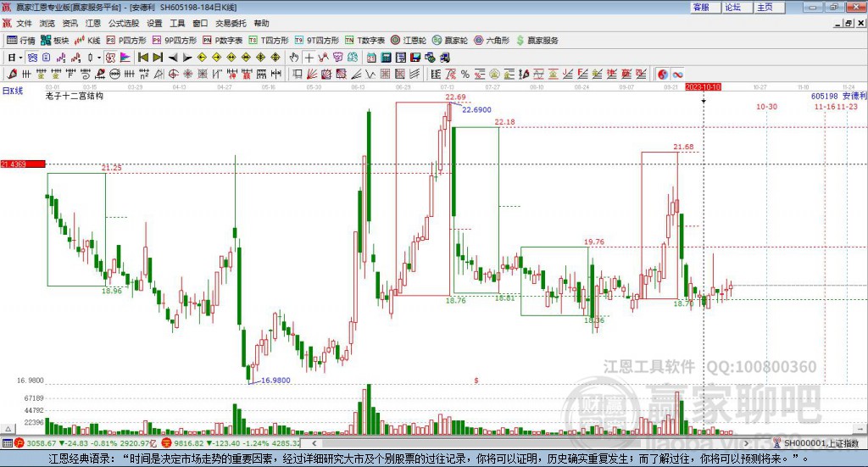Screen dimensions: 868x467
Task: Click the 老子十二宫结构 indicator label
Action: click(x=75, y=96)
